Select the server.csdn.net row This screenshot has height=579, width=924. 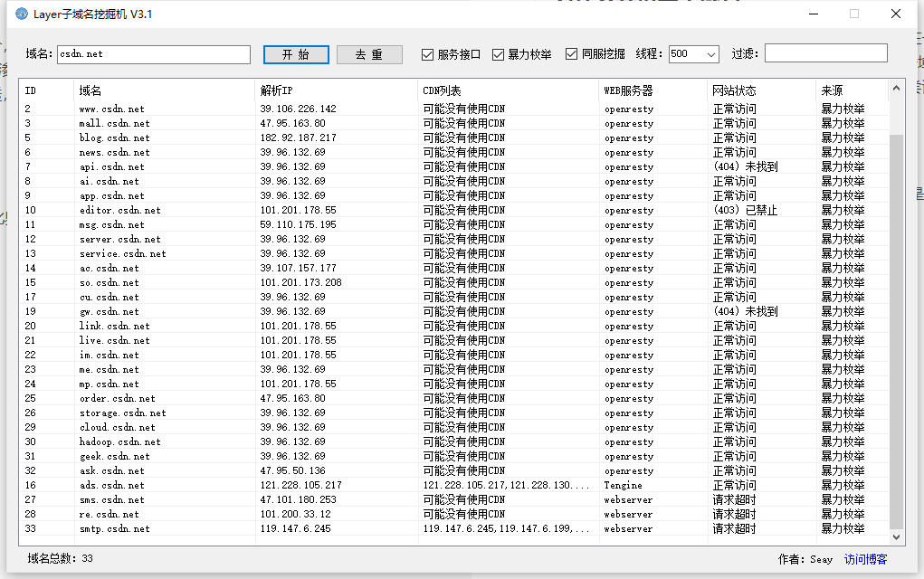point(453,239)
